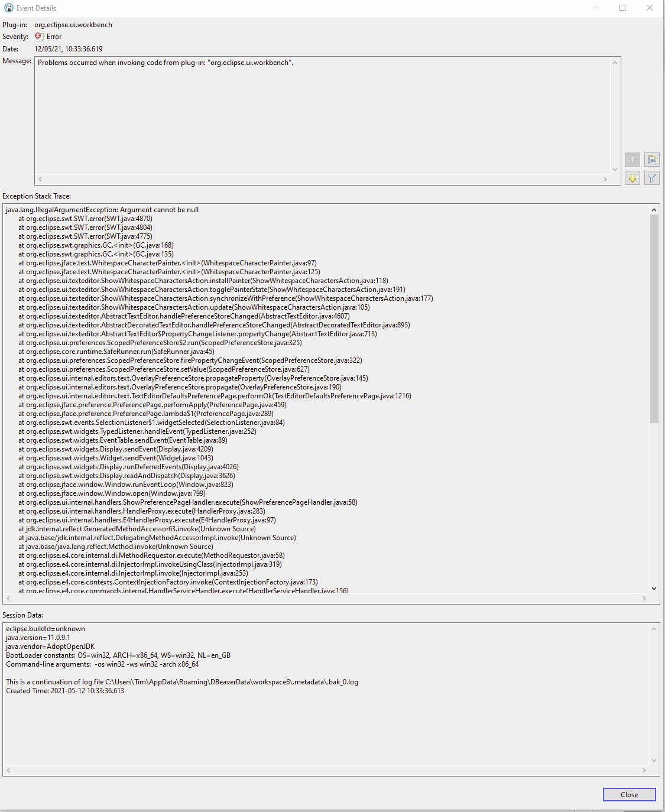
Task: Copy the event details to clipboard
Action: 651,160
